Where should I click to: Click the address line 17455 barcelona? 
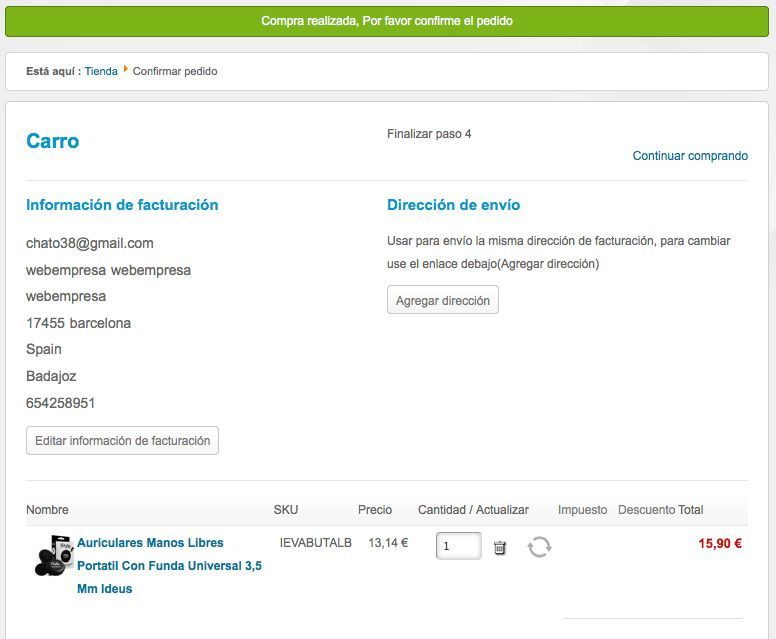(x=78, y=323)
